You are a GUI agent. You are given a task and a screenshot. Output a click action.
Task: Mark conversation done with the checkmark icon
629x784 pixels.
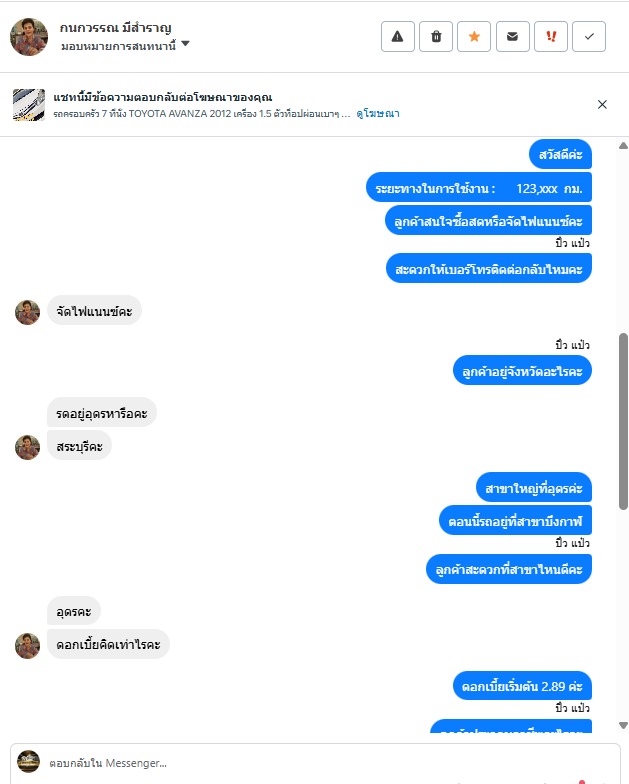pos(589,36)
